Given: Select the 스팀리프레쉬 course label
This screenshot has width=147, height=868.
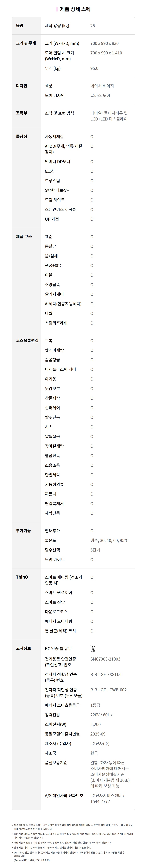Looking at the screenshot, I should pos(56,323).
